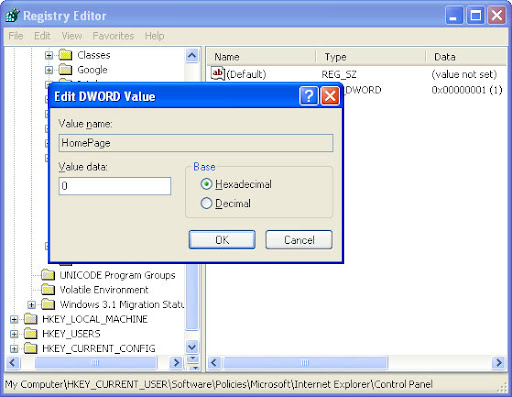The image size is (512, 397).
Task: Open the File menu
Action: click(16, 36)
